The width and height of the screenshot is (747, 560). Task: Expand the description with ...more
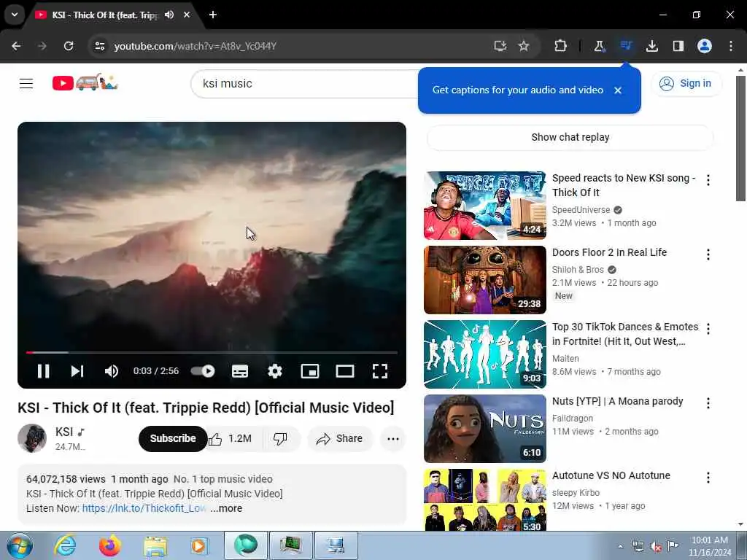tap(227, 508)
